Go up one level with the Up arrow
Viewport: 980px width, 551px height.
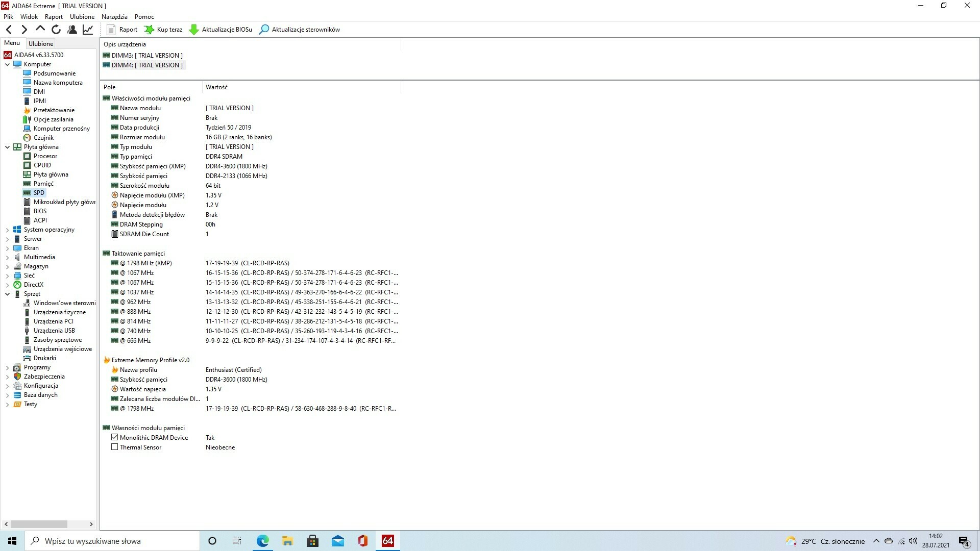point(40,30)
